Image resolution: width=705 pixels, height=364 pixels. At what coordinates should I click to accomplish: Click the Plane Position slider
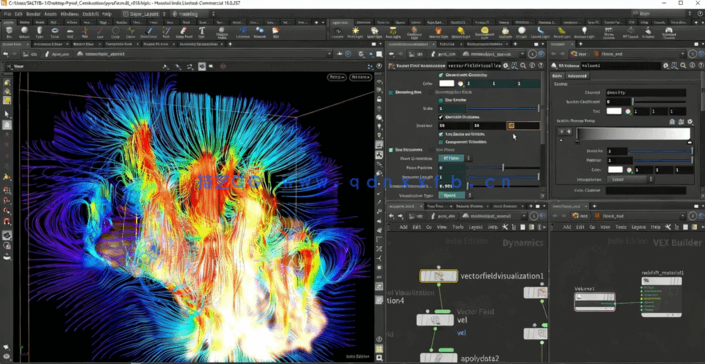click(503, 168)
